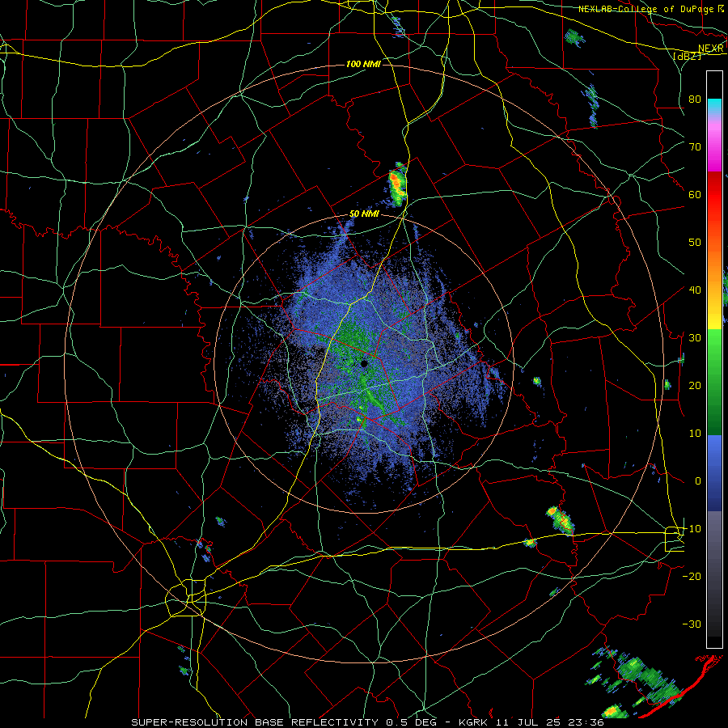Click the 70 value on reflectivity scale
The image size is (728, 728).
[695, 147]
